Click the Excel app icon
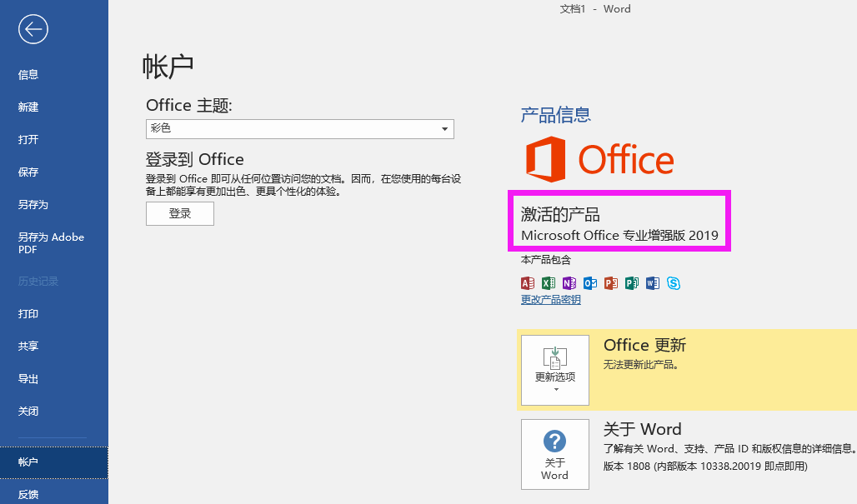Viewport: 857px width, 504px height. point(549,283)
